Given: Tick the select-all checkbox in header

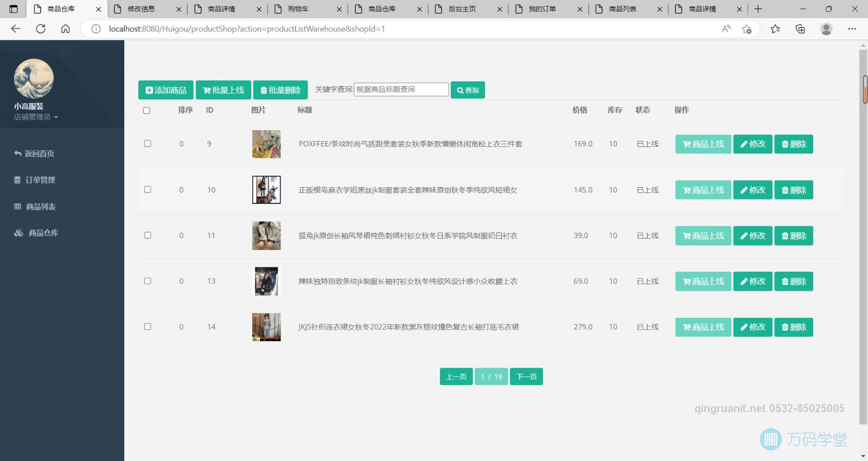Looking at the screenshot, I should [146, 110].
